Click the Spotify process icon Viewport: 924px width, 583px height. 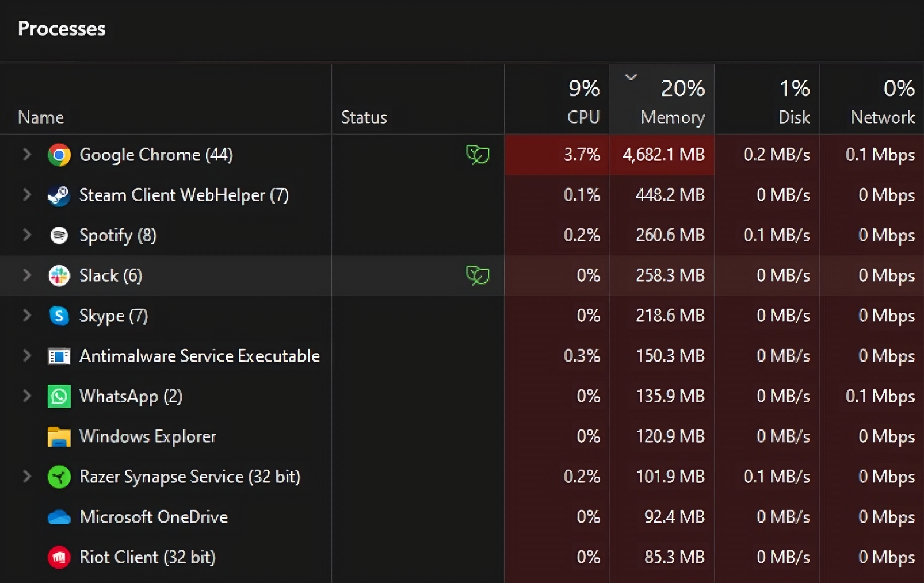point(59,235)
